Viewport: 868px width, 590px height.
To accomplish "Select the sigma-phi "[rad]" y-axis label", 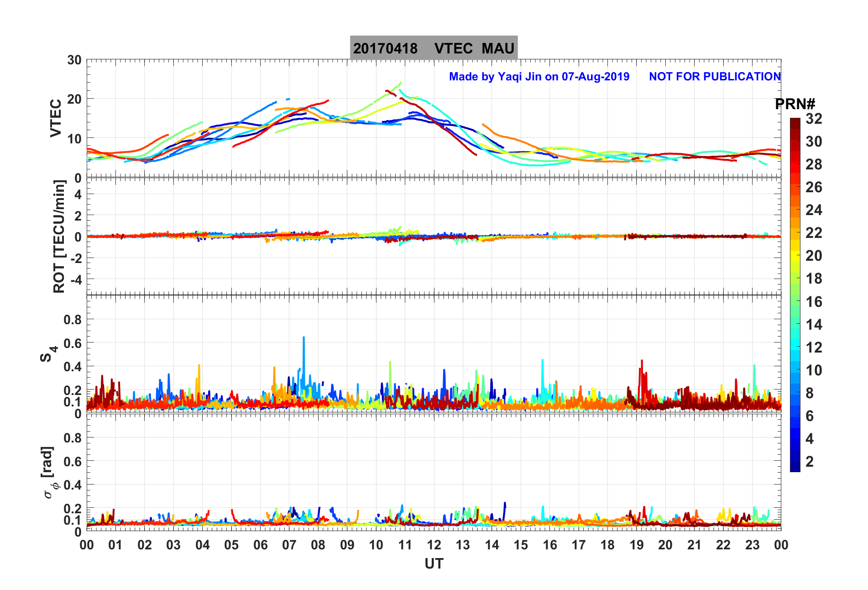I will [47, 462].
